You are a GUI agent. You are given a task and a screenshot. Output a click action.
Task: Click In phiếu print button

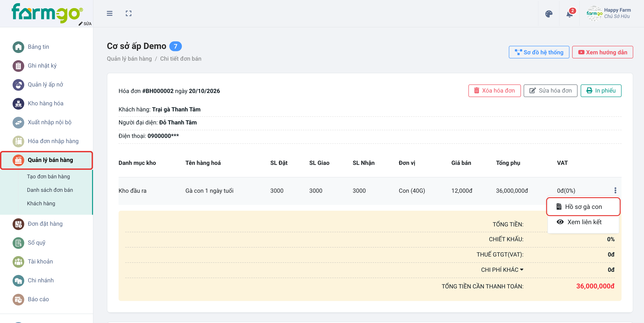pyautogui.click(x=601, y=91)
